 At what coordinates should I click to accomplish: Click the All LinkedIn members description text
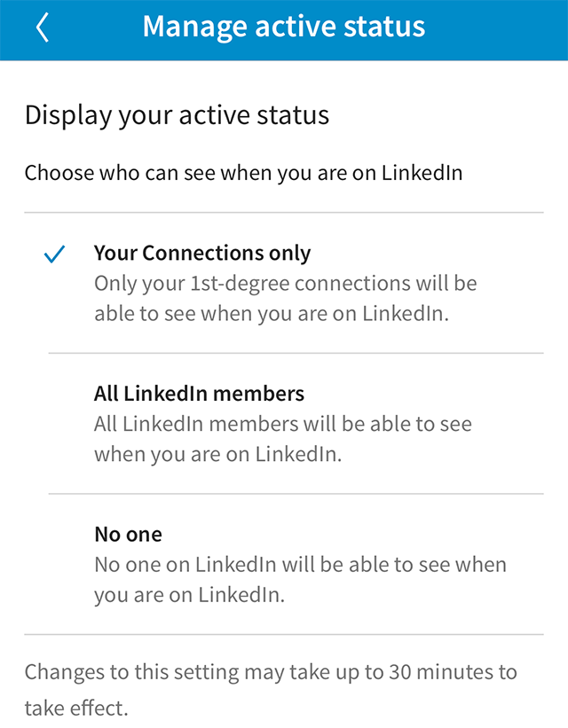tap(284, 439)
